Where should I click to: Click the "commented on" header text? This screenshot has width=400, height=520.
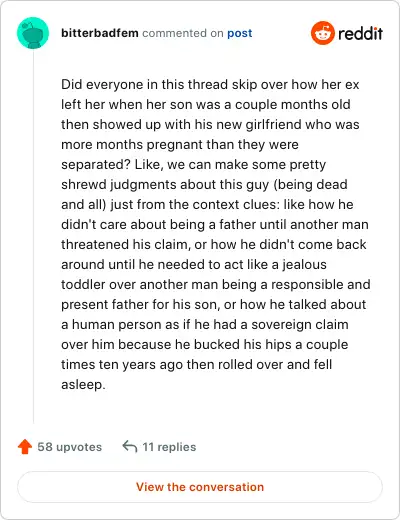click(183, 33)
